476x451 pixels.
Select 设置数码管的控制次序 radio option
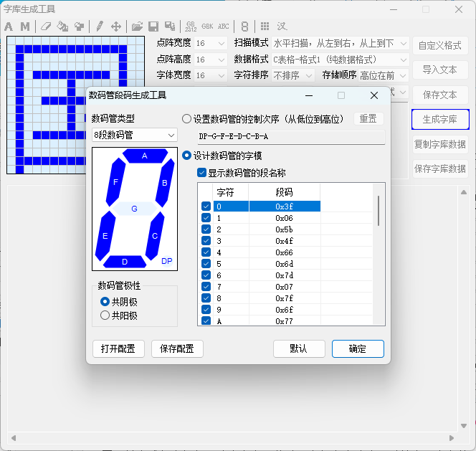click(186, 119)
